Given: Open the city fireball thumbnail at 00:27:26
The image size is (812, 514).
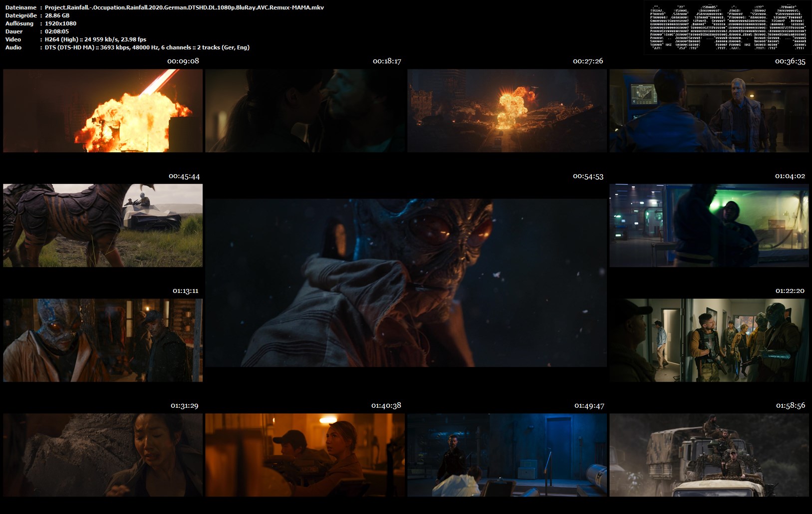Looking at the screenshot, I should click(x=507, y=110).
